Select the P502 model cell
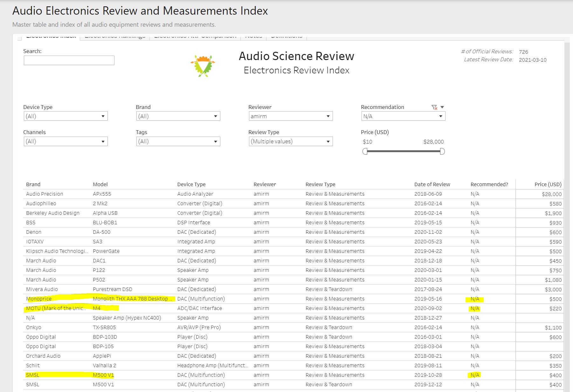This screenshot has height=392, width=573. pos(99,280)
